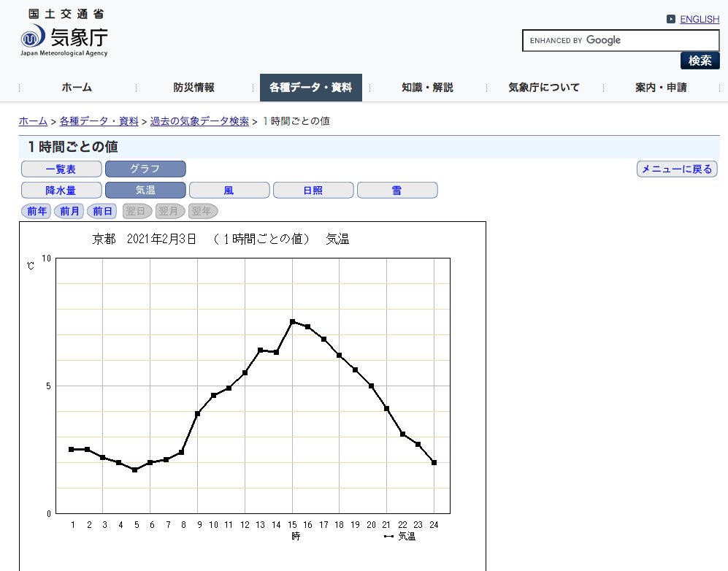Open the 案内・申請 menu item
The image size is (728, 571).
(x=661, y=88)
